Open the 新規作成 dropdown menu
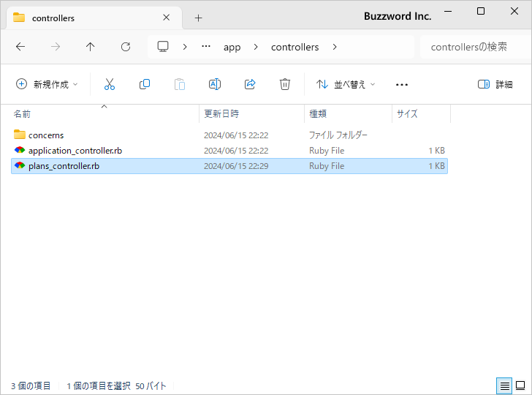This screenshot has height=395, width=532. [x=47, y=84]
